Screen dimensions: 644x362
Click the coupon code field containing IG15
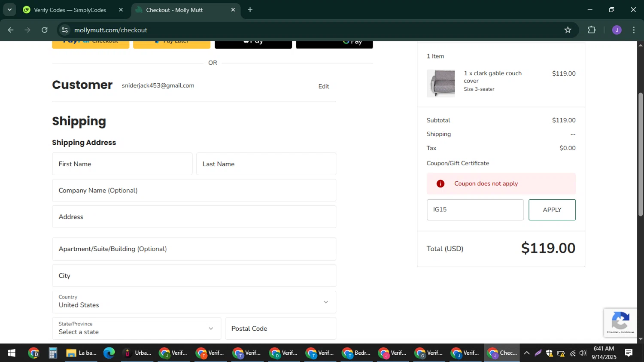click(x=475, y=210)
